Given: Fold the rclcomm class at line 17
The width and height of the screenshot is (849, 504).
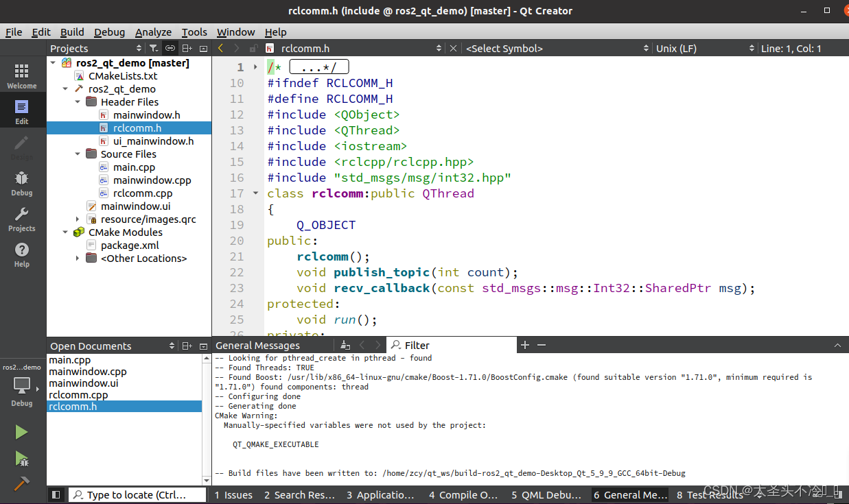Looking at the screenshot, I should tap(255, 193).
